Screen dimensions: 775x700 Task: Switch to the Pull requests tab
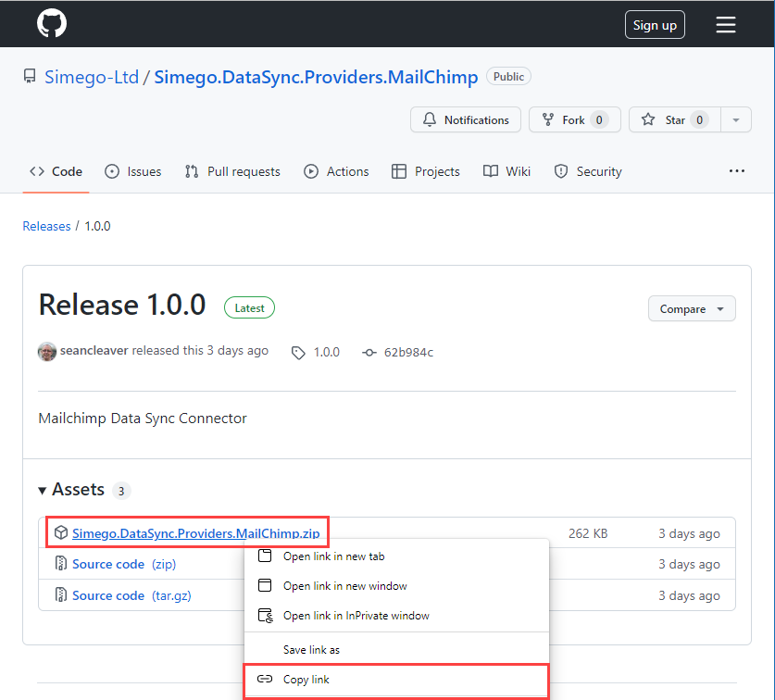click(232, 171)
